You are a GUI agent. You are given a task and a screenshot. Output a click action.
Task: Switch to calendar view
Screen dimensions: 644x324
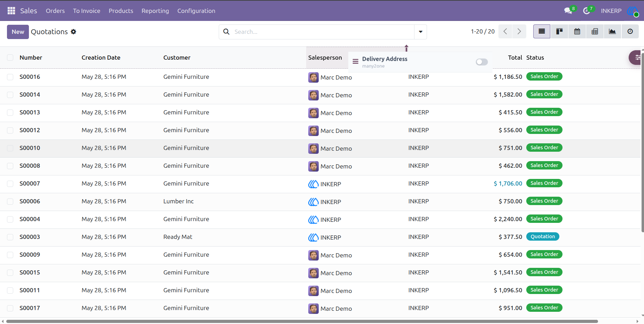pyautogui.click(x=577, y=31)
